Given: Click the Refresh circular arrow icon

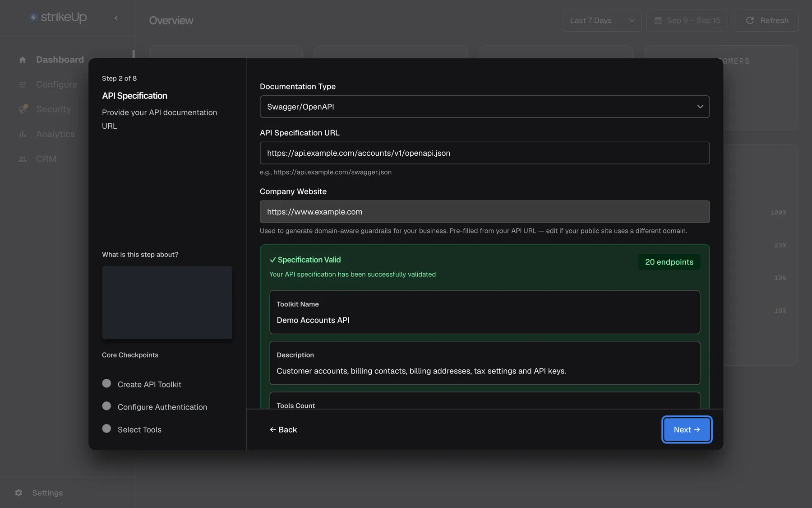Looking at the screenshot, I should [x=750, y=20].
